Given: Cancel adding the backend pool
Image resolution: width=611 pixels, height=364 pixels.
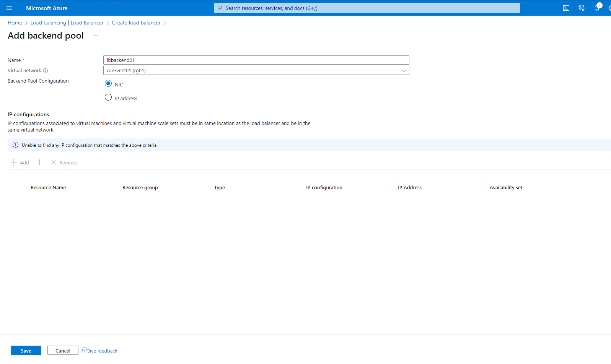Looking at the screenshot, I should click(63, 351).
